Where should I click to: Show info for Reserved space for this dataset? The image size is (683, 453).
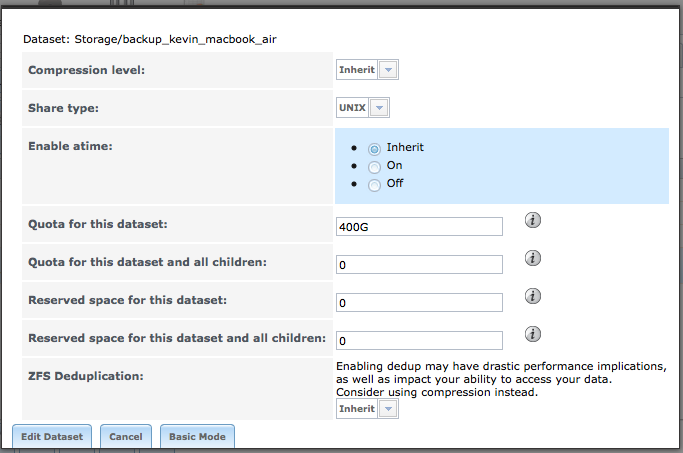(x=533, y=296)
